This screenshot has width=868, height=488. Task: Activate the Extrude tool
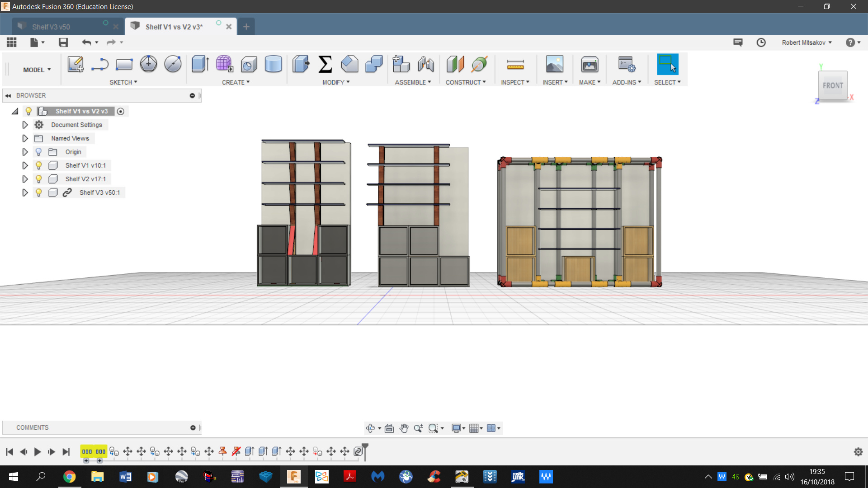[x=200, y=64]
